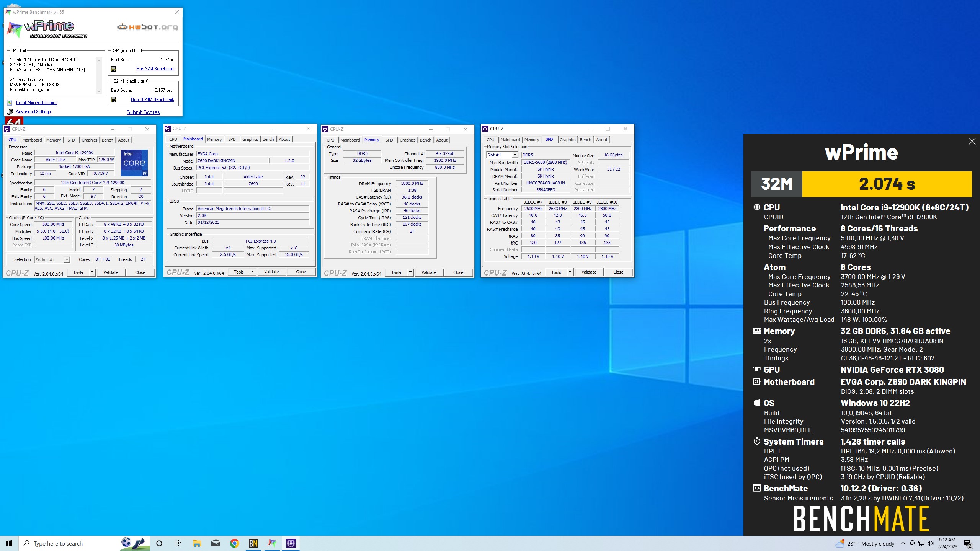Screen dimensions: 980x551
Task: Open the Graphics tab in CPU-Z Mainboard window
Action: tap(250, 139)
